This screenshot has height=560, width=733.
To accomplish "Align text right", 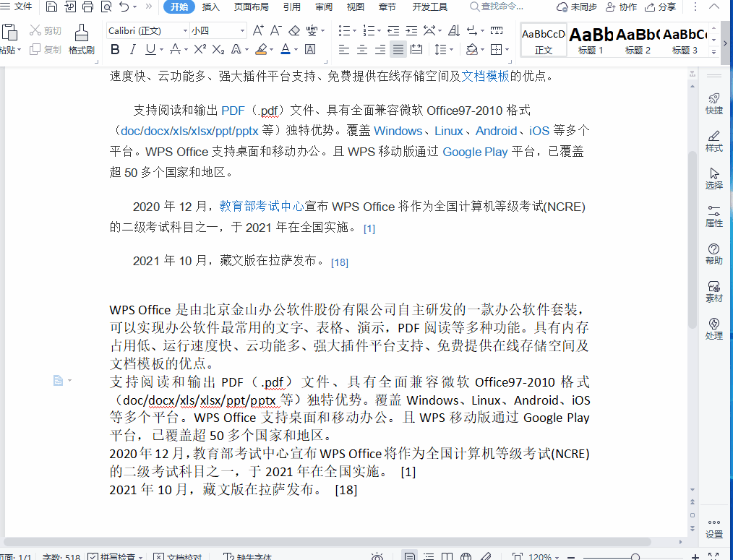I will tap(380, 49).
